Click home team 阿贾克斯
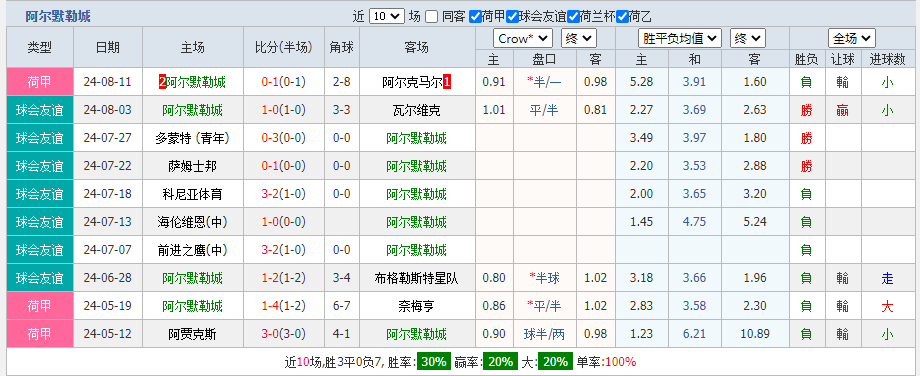The height and width of the screenshot is (376, 920). pyautogui.click(x=192, y=334)
